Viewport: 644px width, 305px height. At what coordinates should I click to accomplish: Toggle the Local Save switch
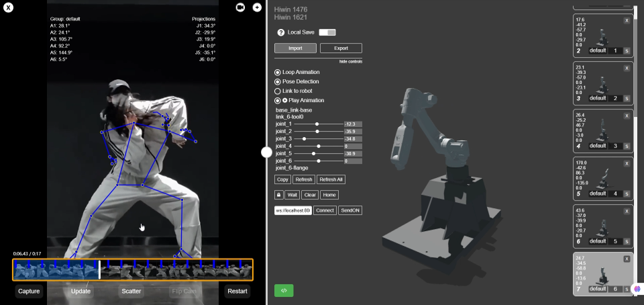[327, 32]
